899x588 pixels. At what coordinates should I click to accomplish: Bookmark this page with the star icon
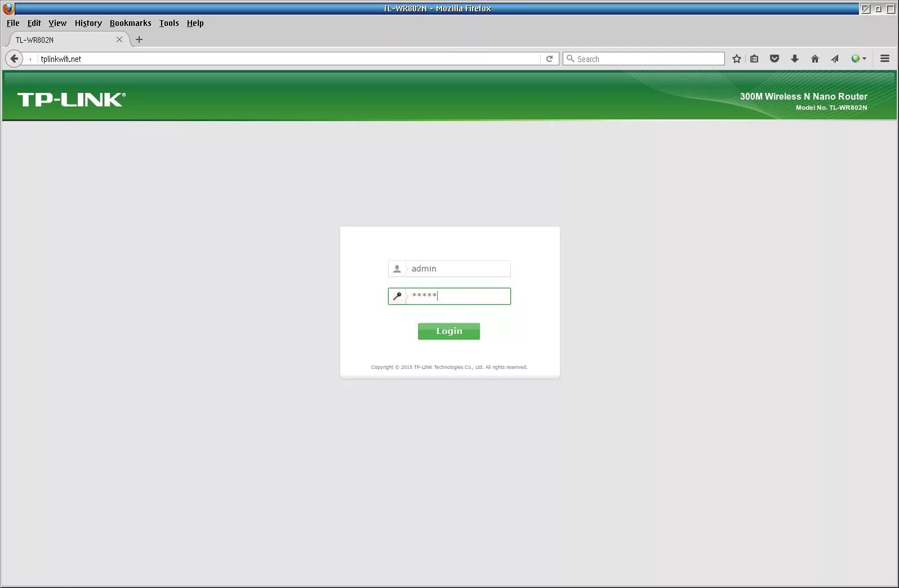point(736,59)
